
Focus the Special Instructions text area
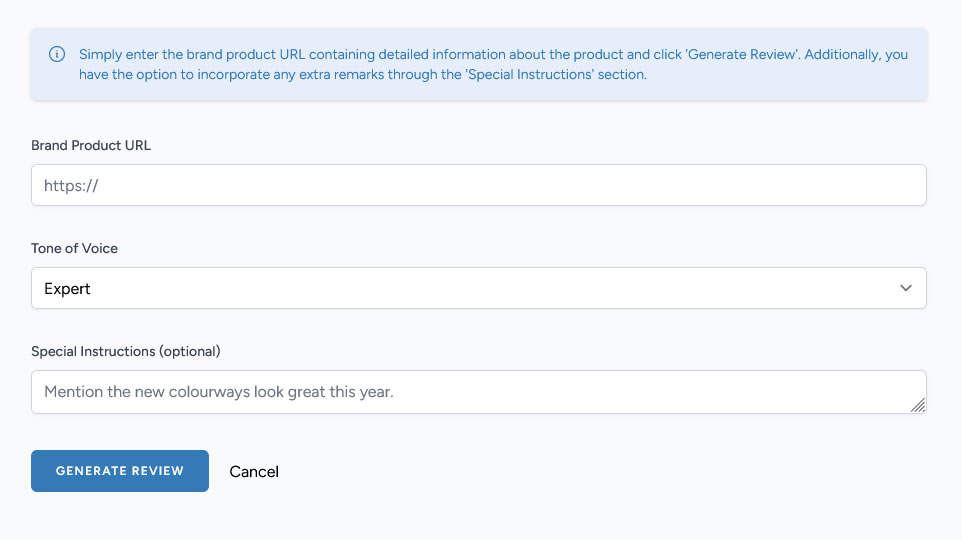click(478, 392)
